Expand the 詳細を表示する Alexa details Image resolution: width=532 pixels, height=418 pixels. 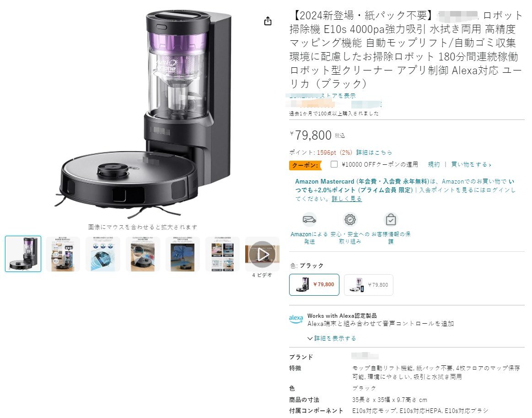point(332,338)
